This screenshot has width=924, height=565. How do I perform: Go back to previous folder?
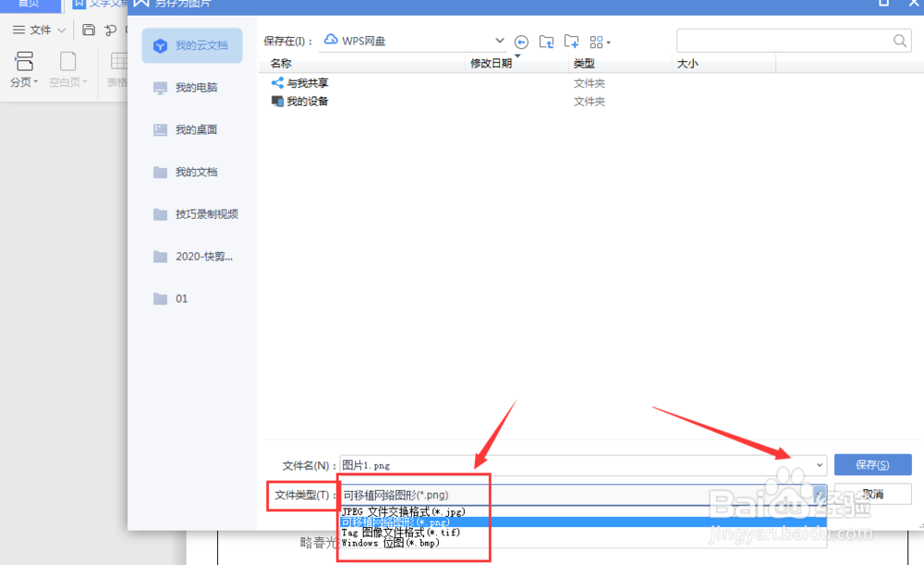pyautogui.click(x=521, y=41)
